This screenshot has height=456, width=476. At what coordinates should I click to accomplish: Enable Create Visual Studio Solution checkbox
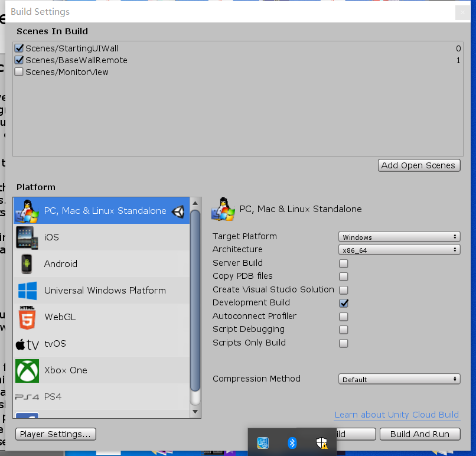coord(344,289)
